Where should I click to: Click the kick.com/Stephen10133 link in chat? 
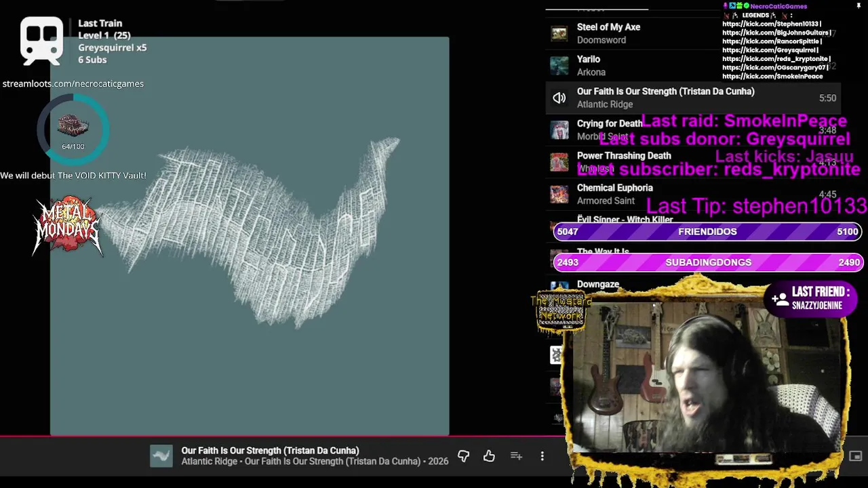[772, 24]
